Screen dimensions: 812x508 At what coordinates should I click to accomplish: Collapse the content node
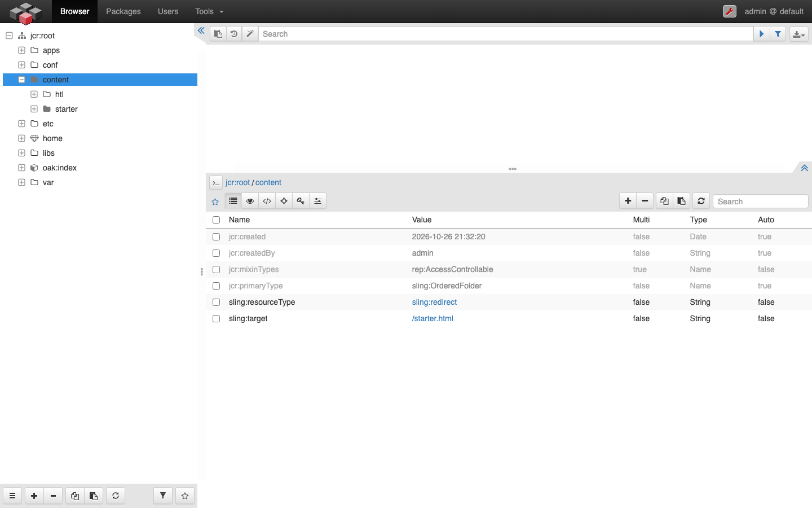pyautogui.click(x=21, y=80)
